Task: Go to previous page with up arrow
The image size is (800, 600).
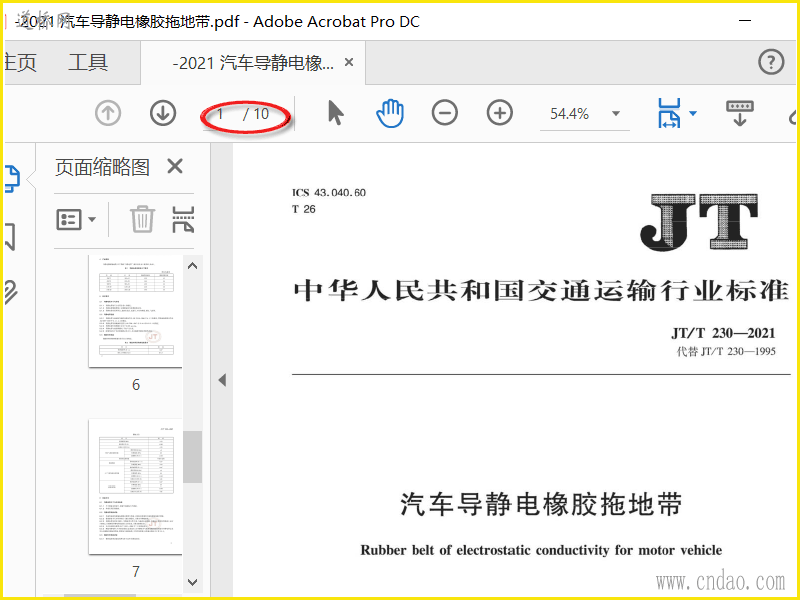Action: pos(108,113)
